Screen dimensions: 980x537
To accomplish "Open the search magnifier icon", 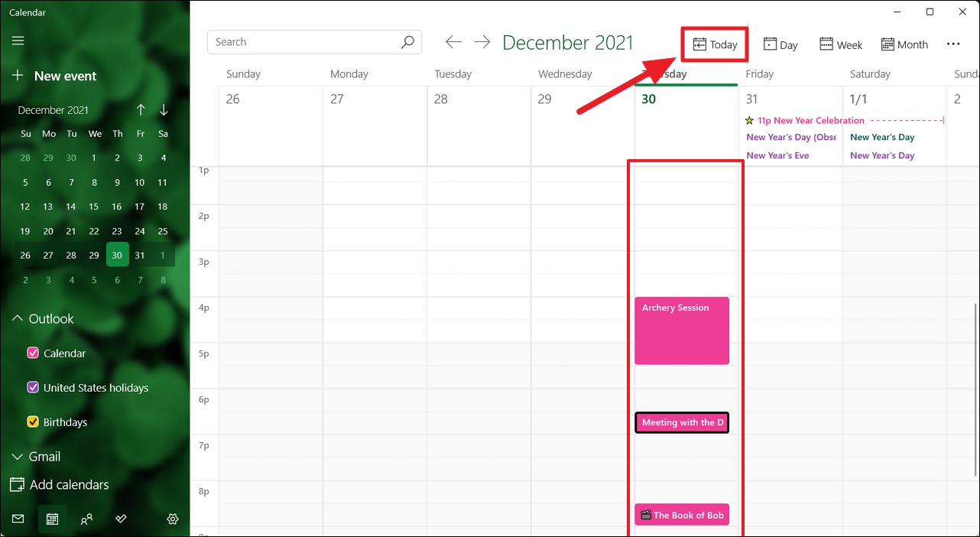I will (407, 42).
